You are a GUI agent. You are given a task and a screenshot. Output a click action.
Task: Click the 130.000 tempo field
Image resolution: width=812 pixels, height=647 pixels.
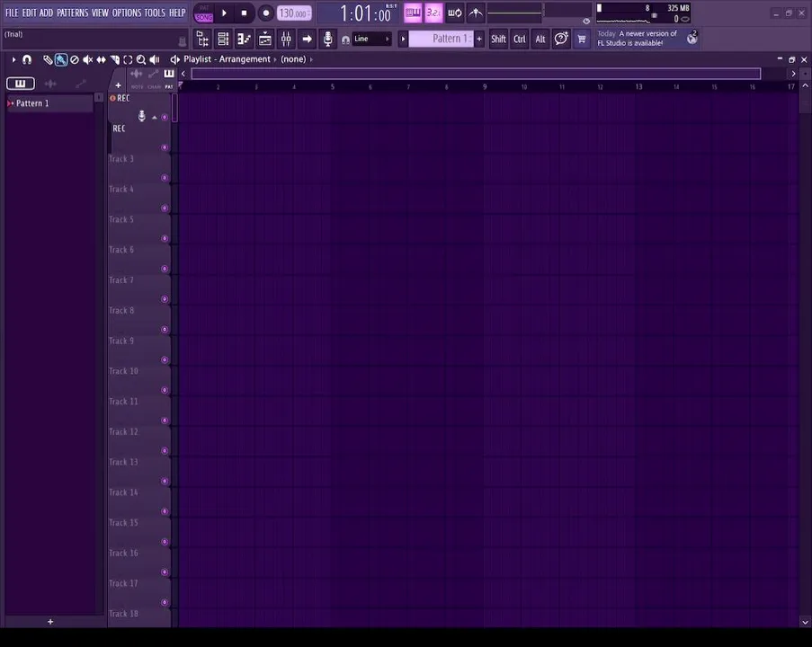294,13
